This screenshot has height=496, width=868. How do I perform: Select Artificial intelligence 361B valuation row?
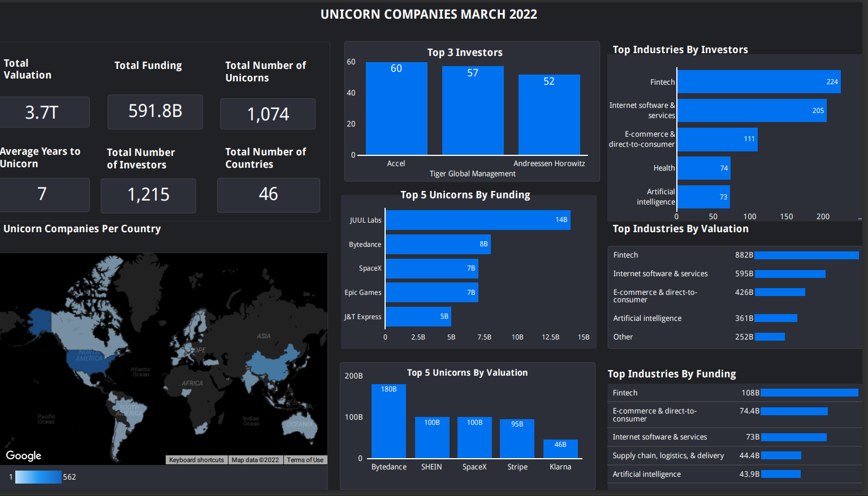(x=735, y=318)
